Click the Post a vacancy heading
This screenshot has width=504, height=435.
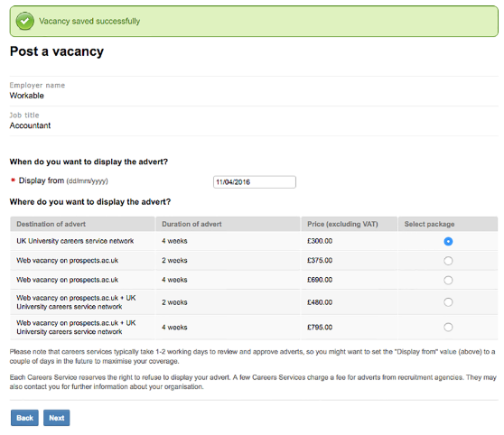tap(57, 51)
